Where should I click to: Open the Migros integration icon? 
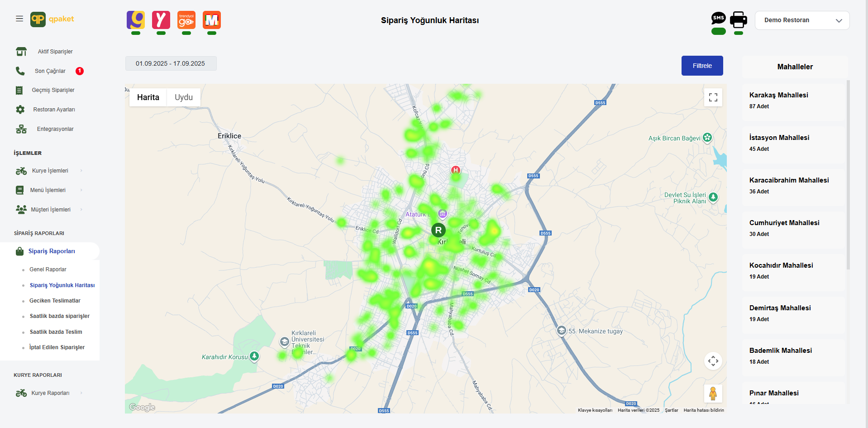(212, 20)
